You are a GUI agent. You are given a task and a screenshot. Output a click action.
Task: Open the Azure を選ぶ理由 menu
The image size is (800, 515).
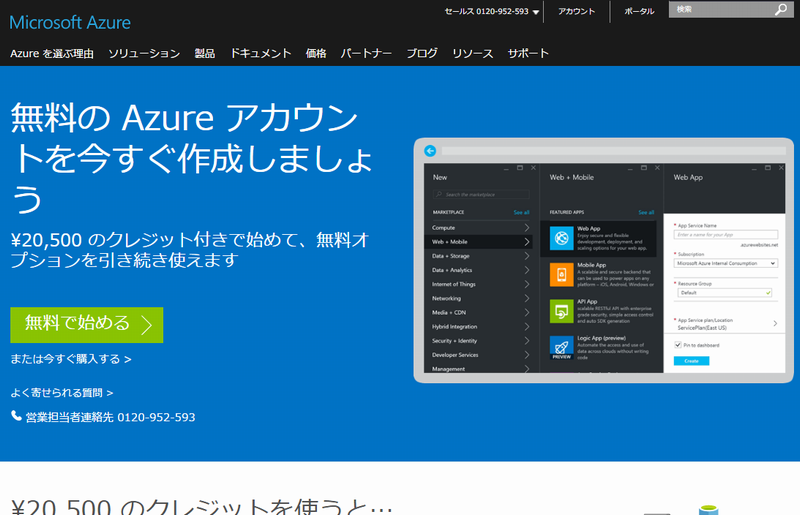tap(52, 54)
